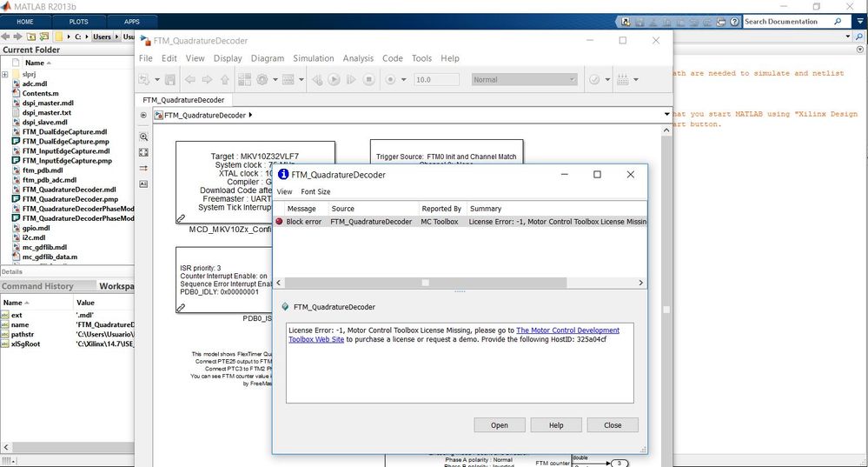Click the Back arrow in Simulink toolbar
This screenshot has height=467, width=868.
tap(190, 80)
